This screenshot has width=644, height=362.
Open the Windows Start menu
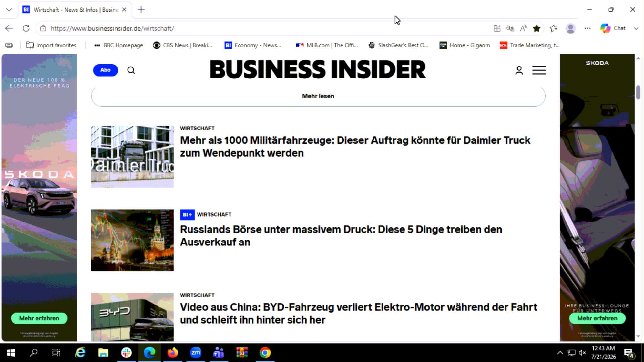[11, 353]
